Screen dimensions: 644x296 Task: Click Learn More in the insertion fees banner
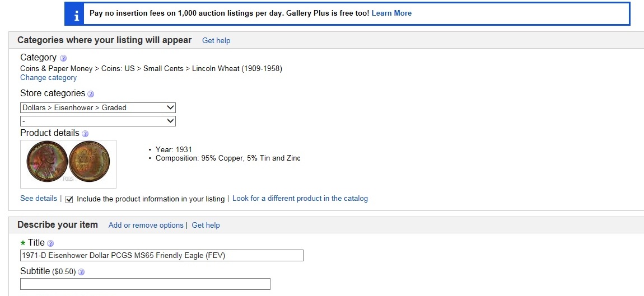click(x=391, y=13)
